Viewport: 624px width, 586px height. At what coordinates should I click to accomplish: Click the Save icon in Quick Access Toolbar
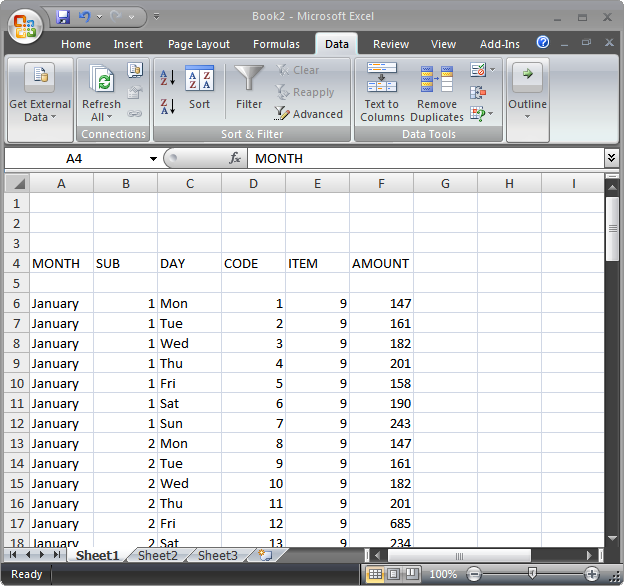click(64, 17)
